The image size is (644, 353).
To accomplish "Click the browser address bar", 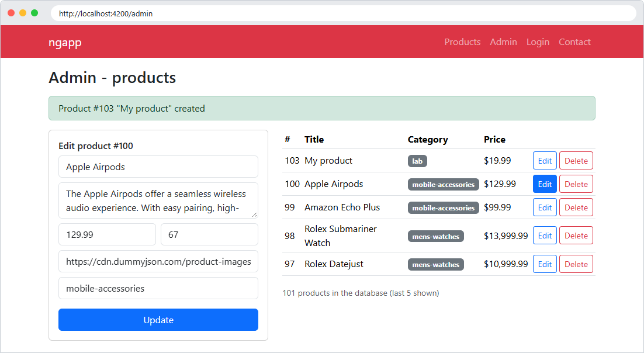I will point(344,13).
